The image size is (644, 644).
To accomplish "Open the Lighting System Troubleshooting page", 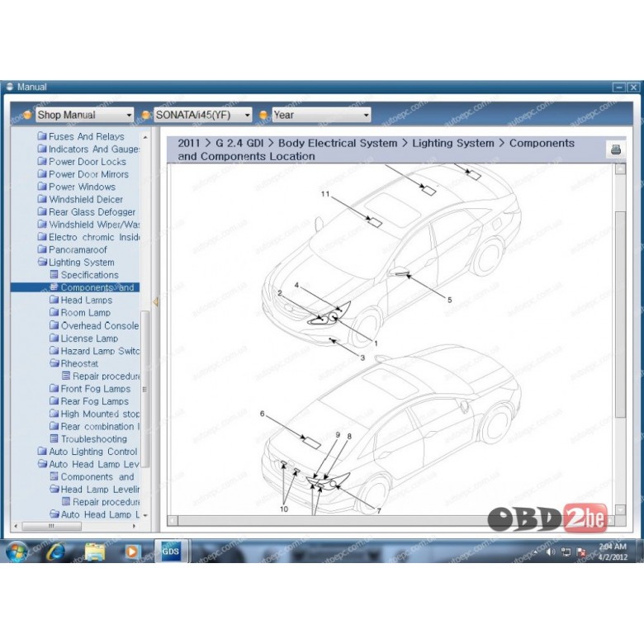I will click(x=88, y=439).
